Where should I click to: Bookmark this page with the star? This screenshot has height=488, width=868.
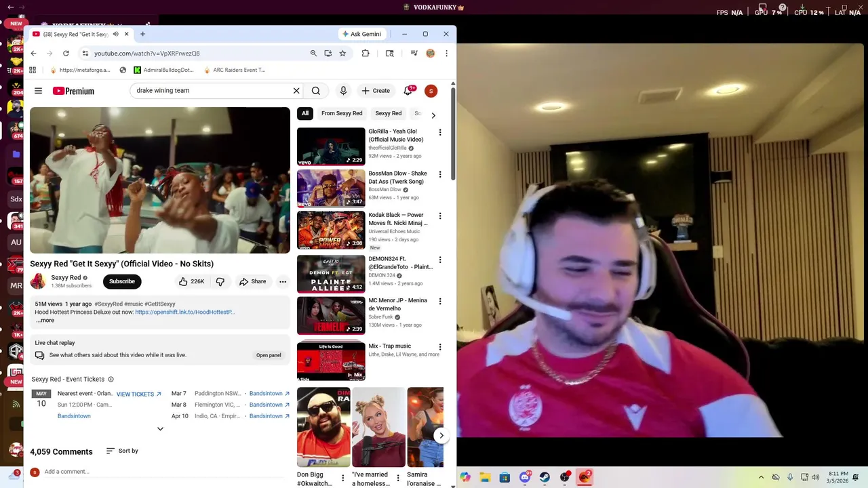tap(342, 53)
